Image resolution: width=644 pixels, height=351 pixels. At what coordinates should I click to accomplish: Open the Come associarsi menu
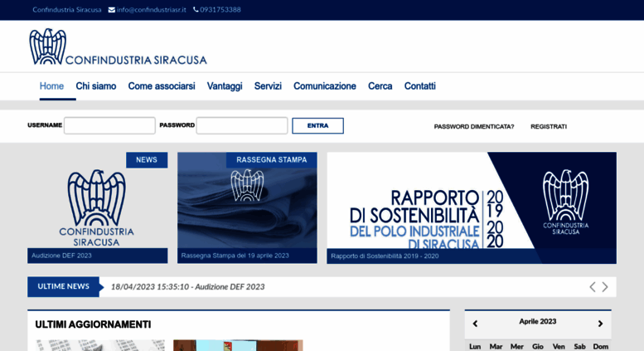point(162,86)
